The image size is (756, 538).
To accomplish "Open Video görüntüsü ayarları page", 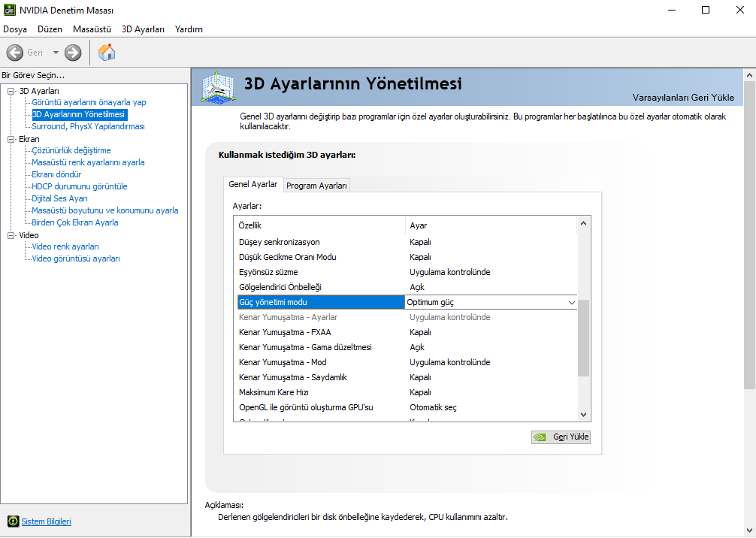I will click(x=76, y=259).
